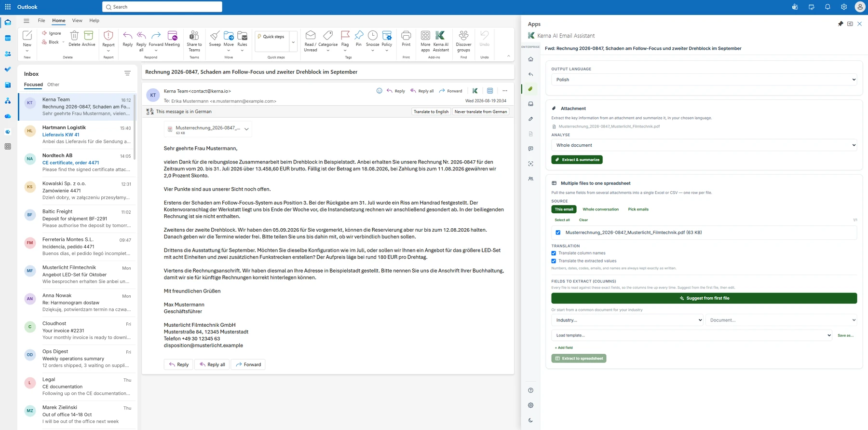Select the Whole conversation source option
Screen dimensions: 868x430
600,209
